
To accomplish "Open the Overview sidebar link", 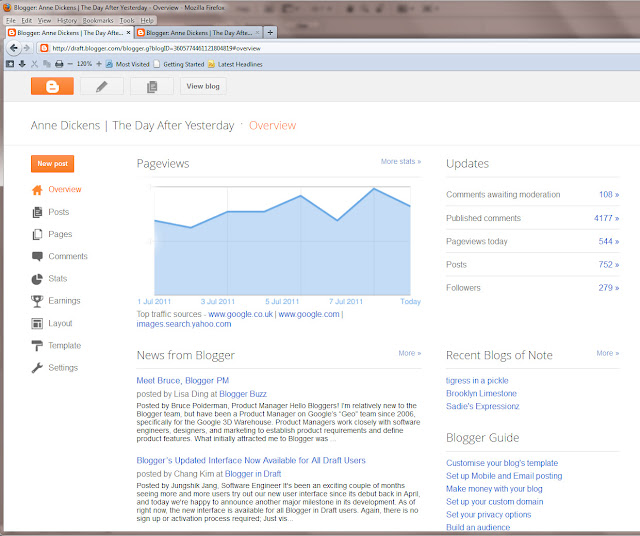I will [x=65, y=189].
